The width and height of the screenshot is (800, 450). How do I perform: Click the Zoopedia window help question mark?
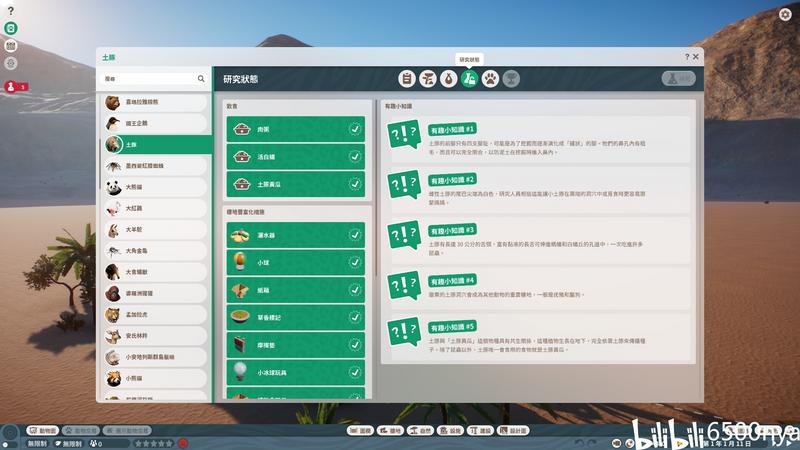point(687,57)
